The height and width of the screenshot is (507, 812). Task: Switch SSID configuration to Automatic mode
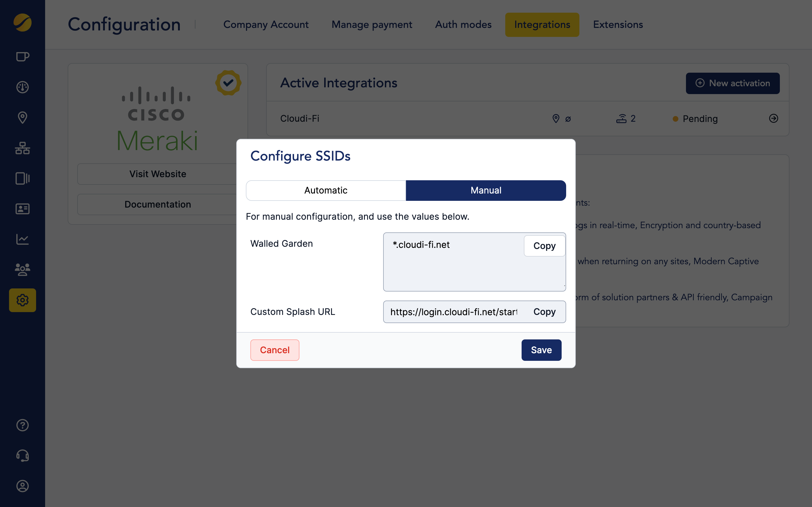[x=325, y=190]
